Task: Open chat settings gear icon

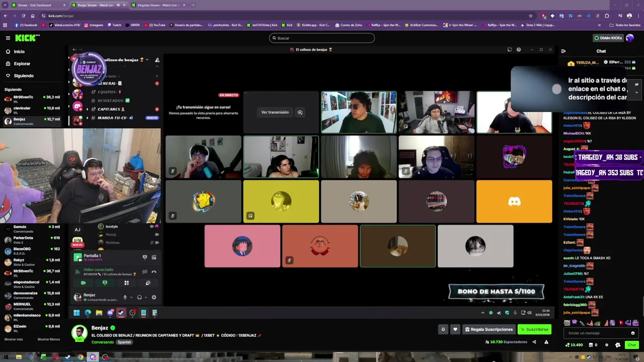Action: [607, 345]
